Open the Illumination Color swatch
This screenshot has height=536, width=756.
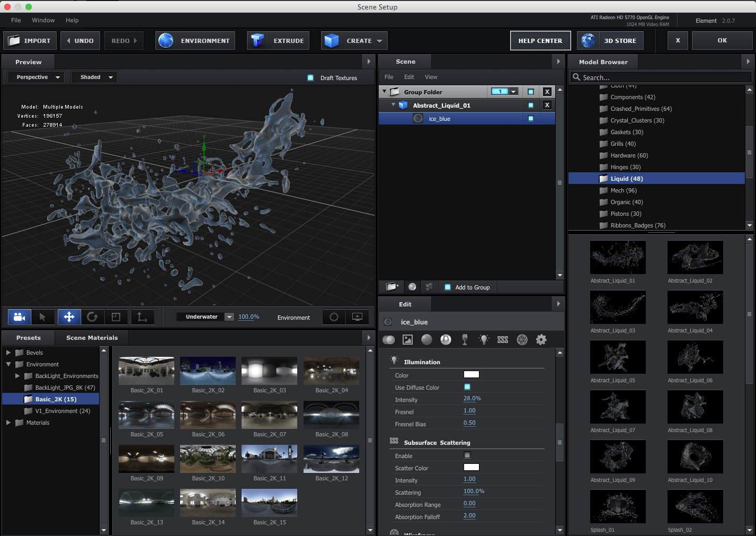[x=472, y=374]
